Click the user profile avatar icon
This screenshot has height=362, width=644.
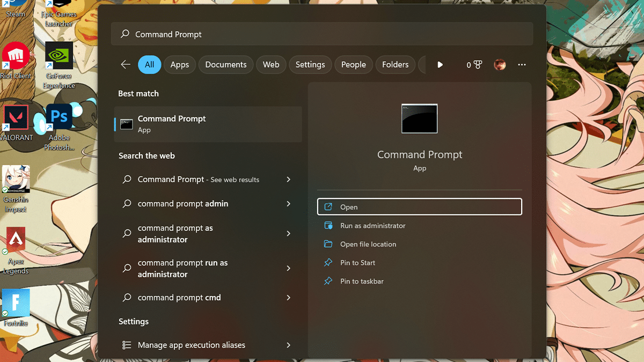500,65
